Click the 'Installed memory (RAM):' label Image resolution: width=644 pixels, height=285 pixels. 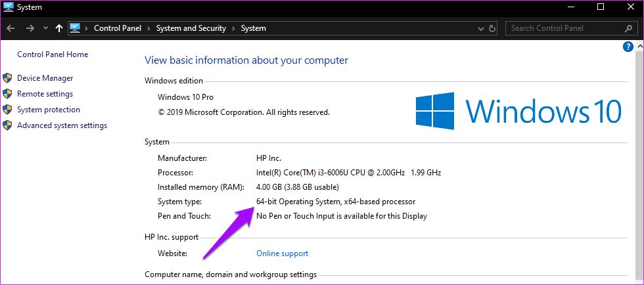[201, 187]
